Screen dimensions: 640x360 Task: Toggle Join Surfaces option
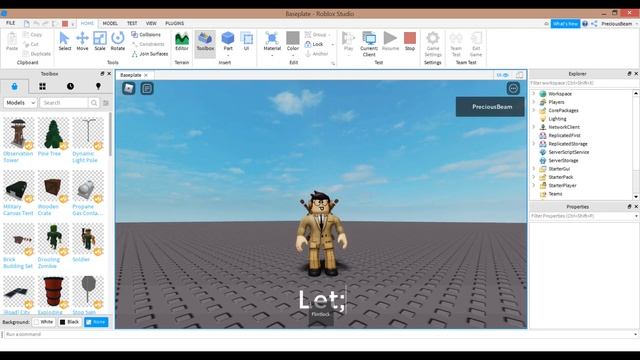pos(149,53)
